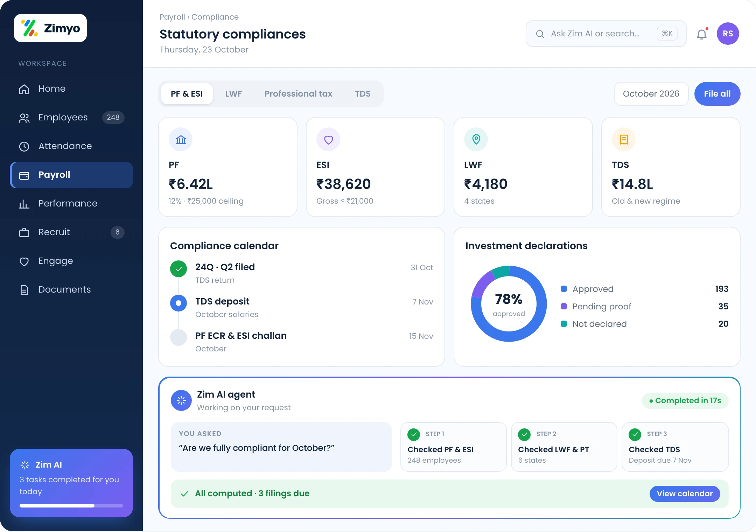Click the Pending proof purple swatch
Viewport: 756px width, 532px height.
[564, 306]
